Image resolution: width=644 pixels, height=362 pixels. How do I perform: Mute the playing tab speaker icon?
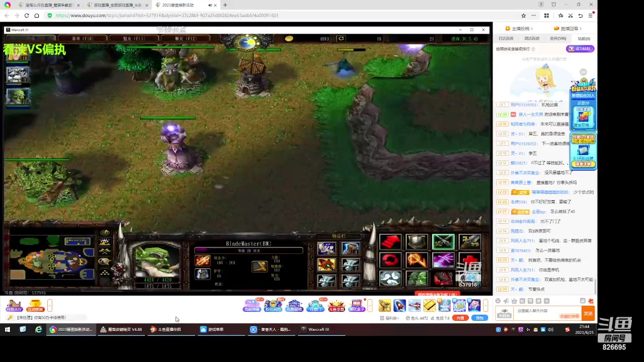click(x=210, y=5)
